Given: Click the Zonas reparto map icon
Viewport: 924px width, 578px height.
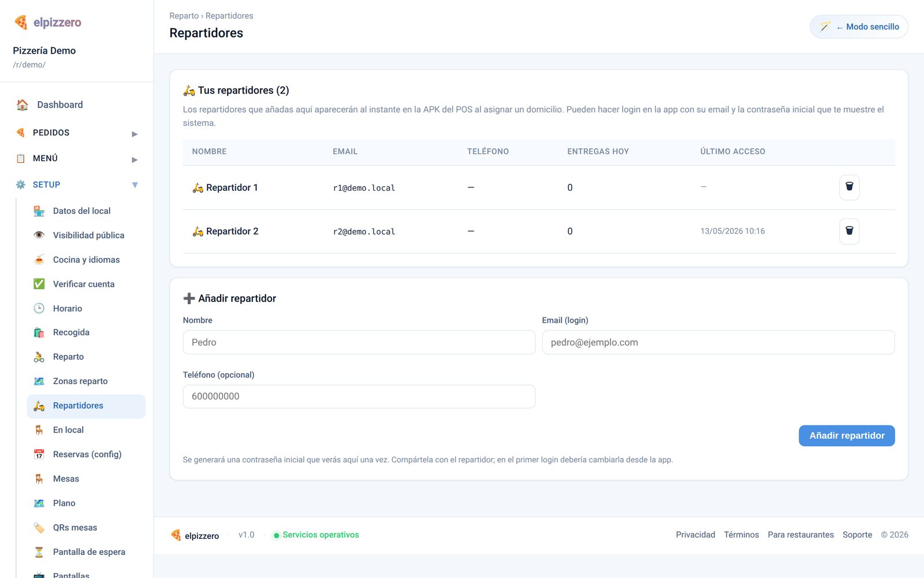Looking at the screenshot, I should pos(39,381).
